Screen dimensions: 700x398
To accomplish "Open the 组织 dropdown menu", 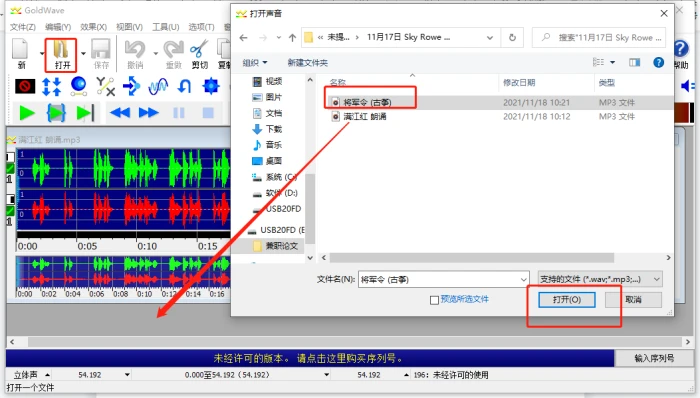I will [x=255, y=62].
